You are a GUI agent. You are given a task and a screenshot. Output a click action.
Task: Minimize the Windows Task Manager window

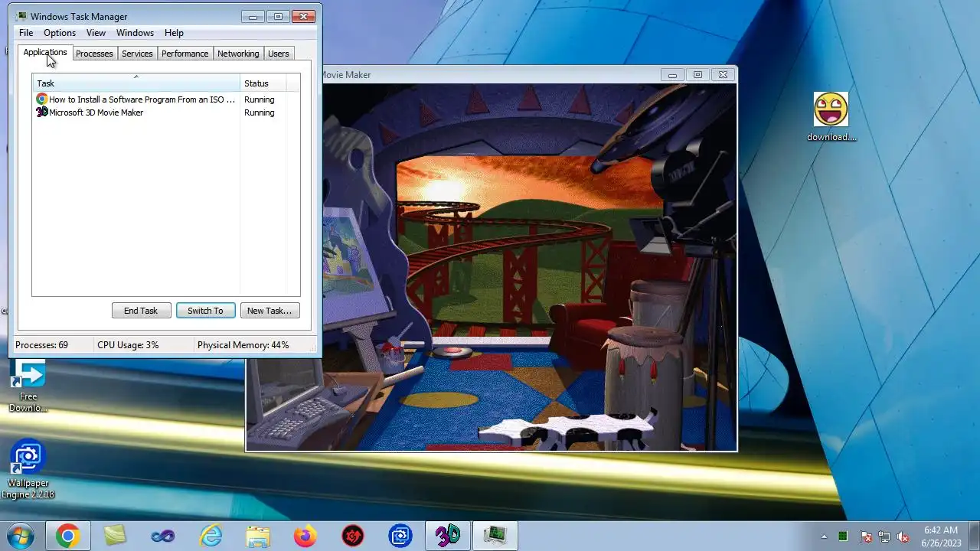(x=253, y=16)
